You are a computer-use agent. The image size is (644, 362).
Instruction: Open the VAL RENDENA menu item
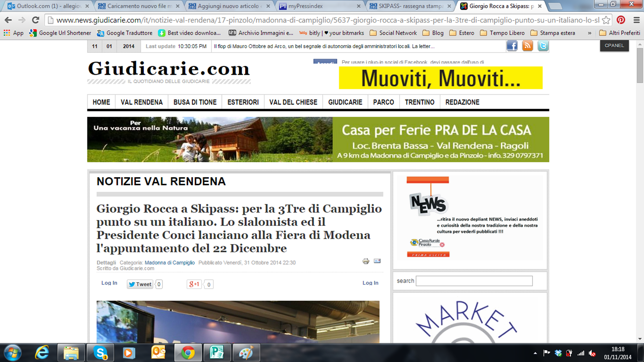pos(142,102)
